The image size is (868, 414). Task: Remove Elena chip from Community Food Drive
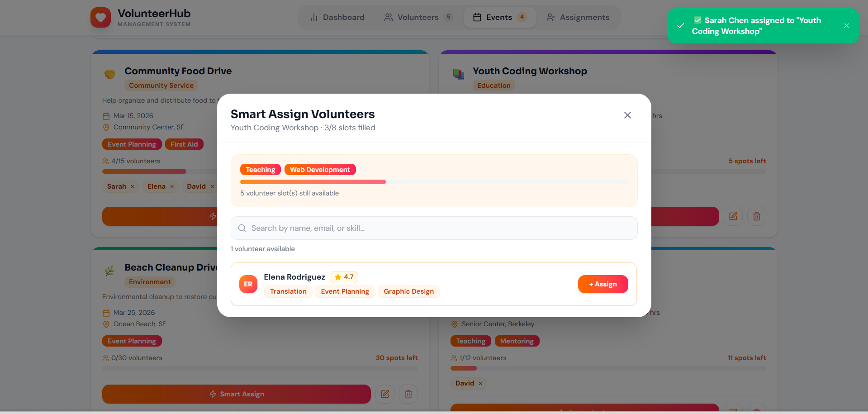(172, 186)
